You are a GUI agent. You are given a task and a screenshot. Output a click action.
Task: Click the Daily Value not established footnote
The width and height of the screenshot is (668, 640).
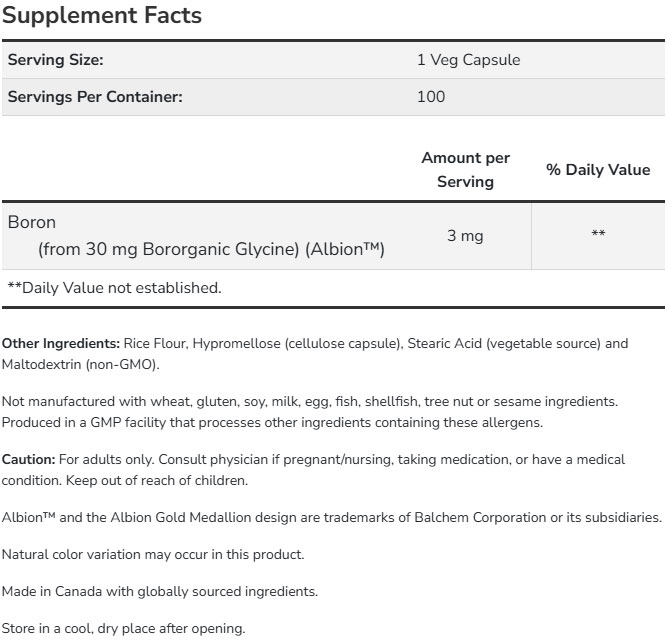114,288
